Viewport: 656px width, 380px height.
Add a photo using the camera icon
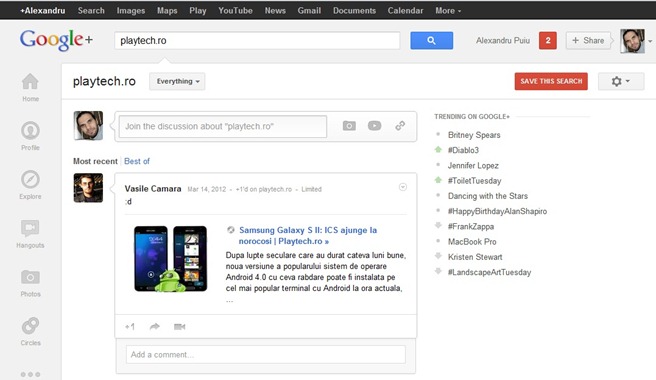point(349,126)
